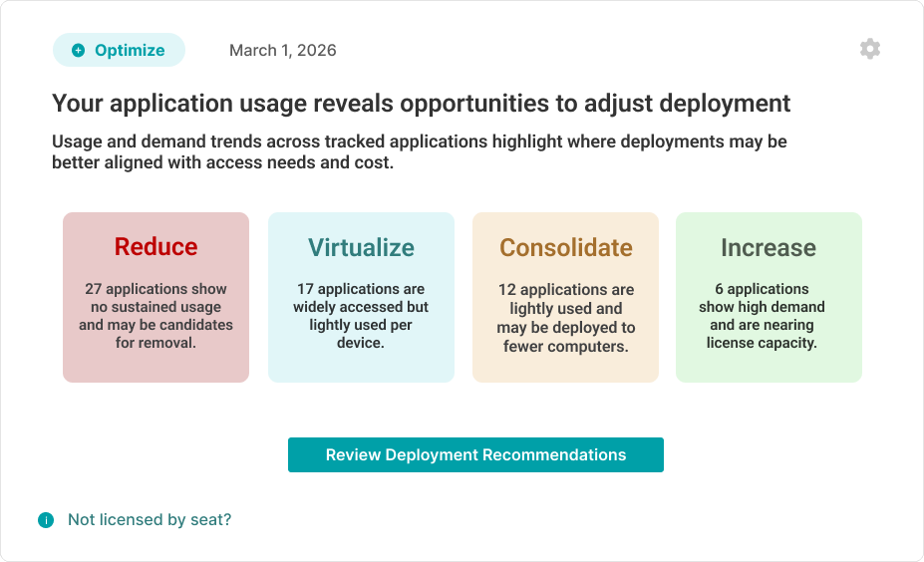924x562 pixels.
Task: Click the 12 applications description text
Action: tap(566, 318)
